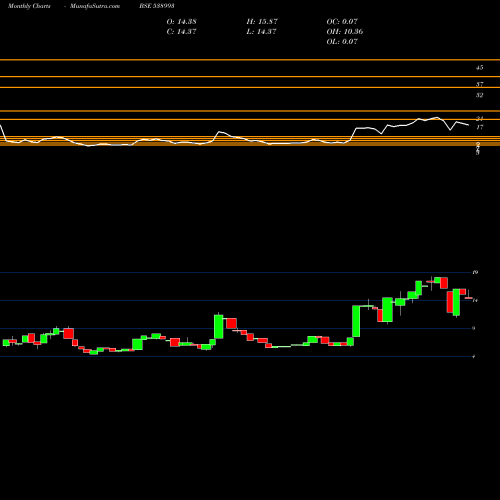Click the 'OC: 0.07' value
The width and height of the screenshot is (500, 500).
click(x=342, y=21)
